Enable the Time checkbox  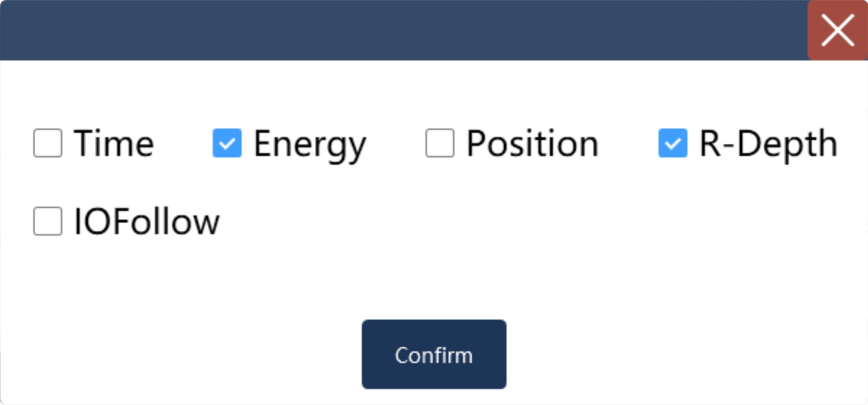click(x=48, y=143)
